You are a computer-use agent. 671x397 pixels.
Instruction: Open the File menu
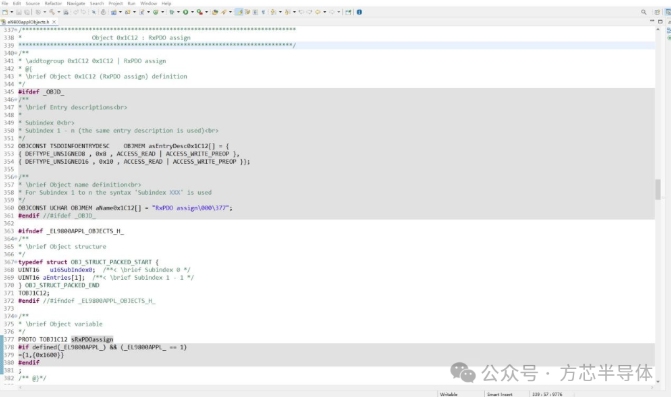(5, 3)
